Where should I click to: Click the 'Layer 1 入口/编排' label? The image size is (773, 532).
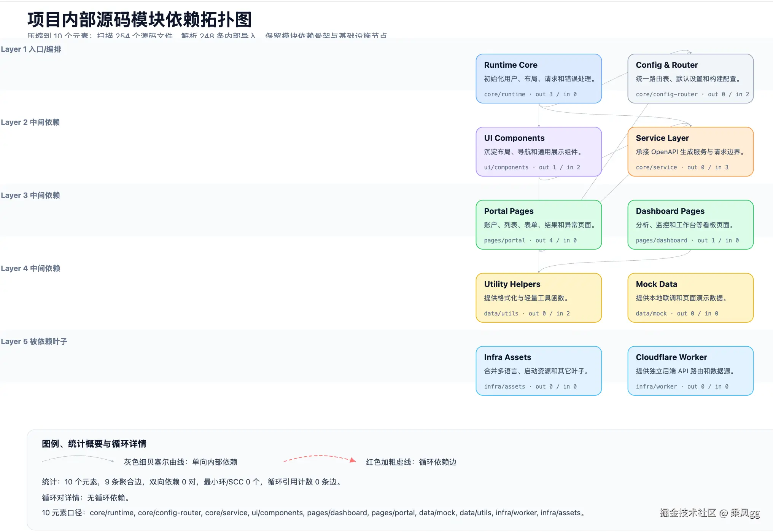(x=31, y=49)
